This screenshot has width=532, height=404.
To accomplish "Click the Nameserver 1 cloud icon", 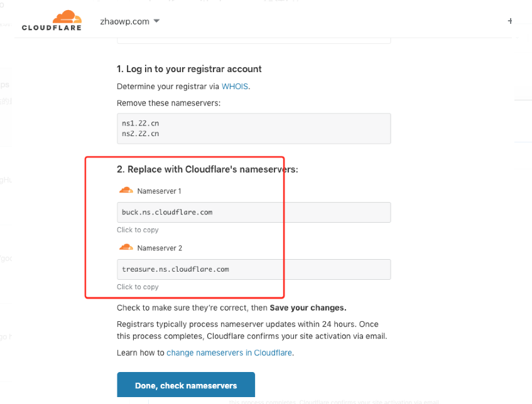I will tap(126, 191).
